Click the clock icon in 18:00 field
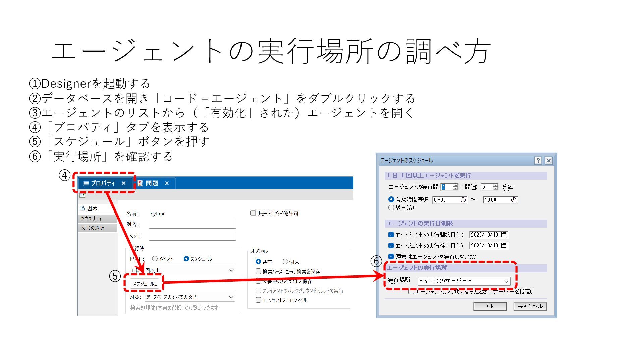Screen dimensions: 644x362 coord(513,200)
